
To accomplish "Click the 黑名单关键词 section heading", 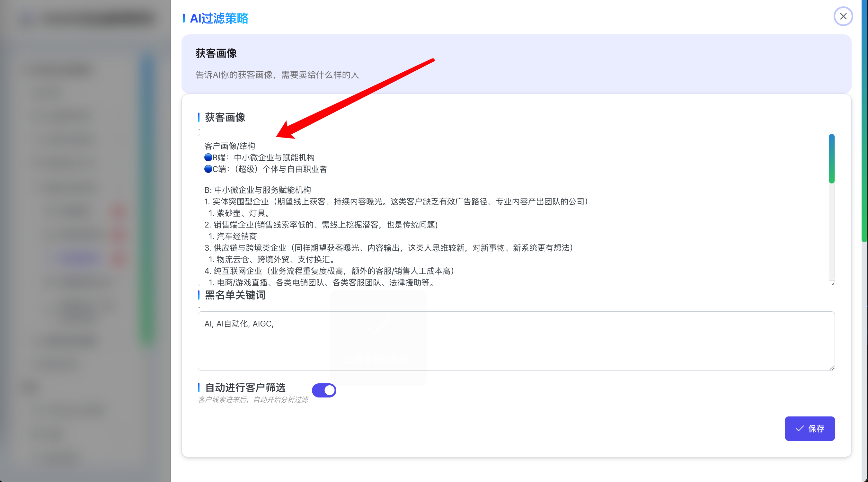I will click(235, 295).
